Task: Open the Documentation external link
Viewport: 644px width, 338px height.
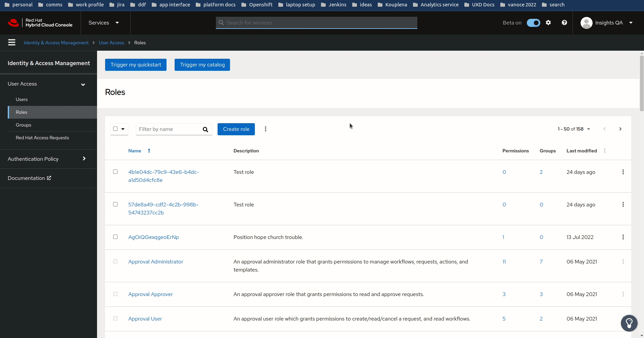Action: (30, 178)
